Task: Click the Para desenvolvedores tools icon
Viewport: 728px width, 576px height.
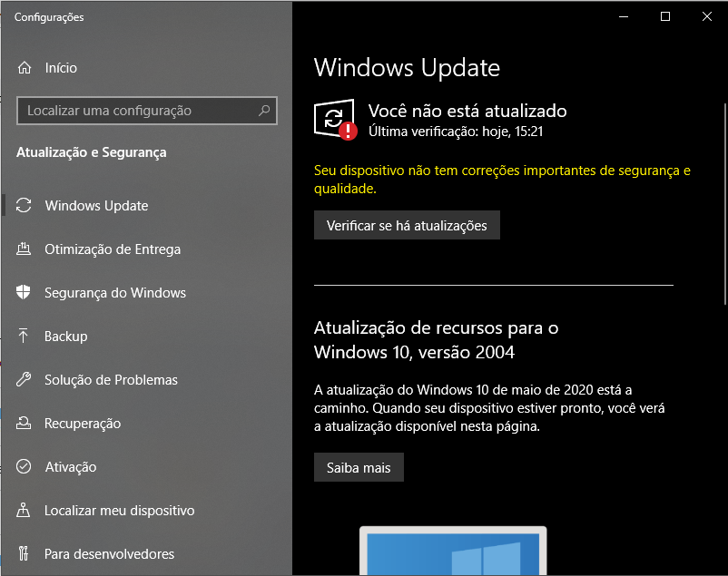Action: pos(24,553)
